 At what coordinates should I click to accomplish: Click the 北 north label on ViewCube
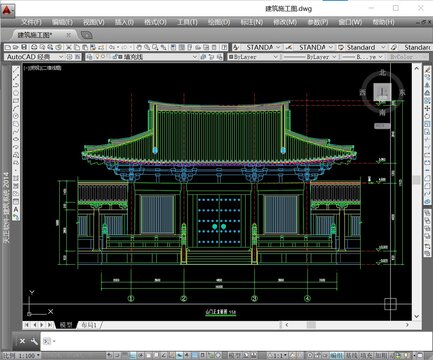click(x=382, y=72)
